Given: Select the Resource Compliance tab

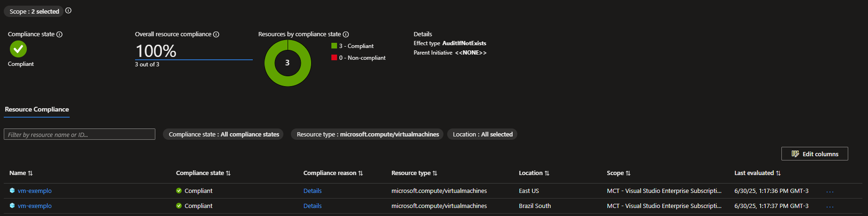Looking at the screenshot, I should (x=37, y=110).
